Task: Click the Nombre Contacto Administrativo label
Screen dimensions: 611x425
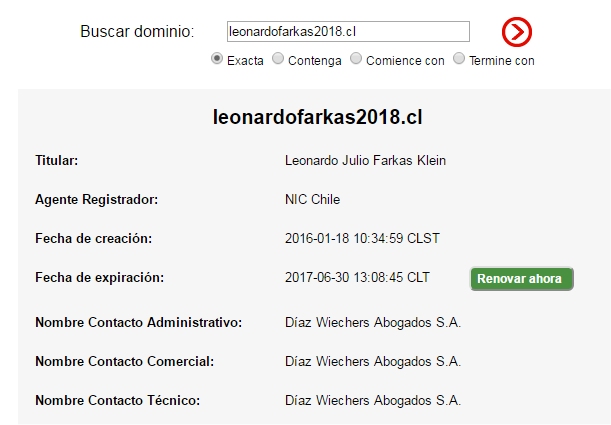Action: (x=139, y=322)
